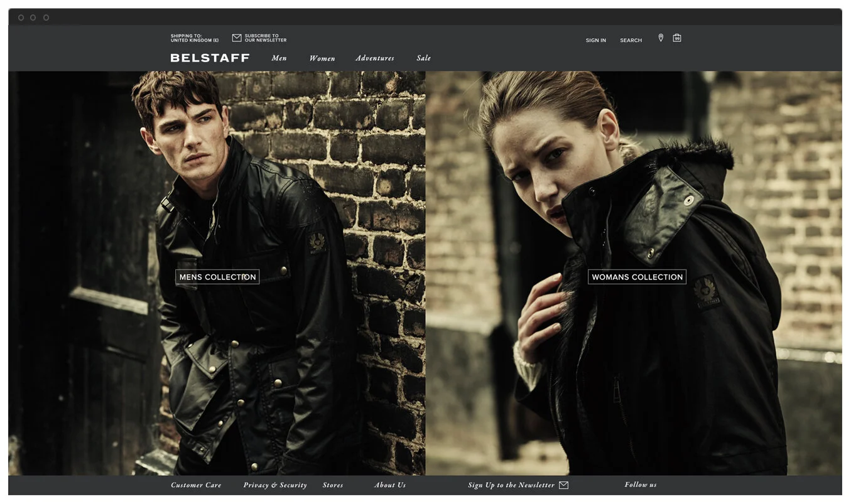Click the female model photo

[x=634, y=273]
